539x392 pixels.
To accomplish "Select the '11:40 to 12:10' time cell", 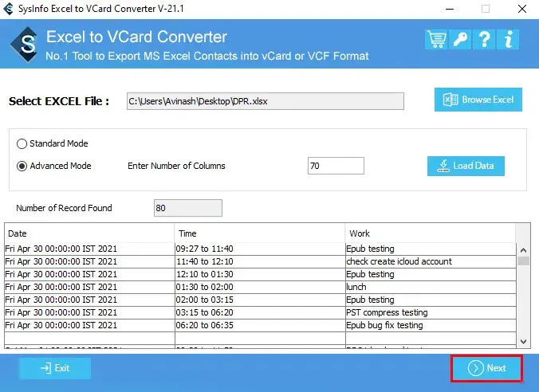I will [260, 261].
